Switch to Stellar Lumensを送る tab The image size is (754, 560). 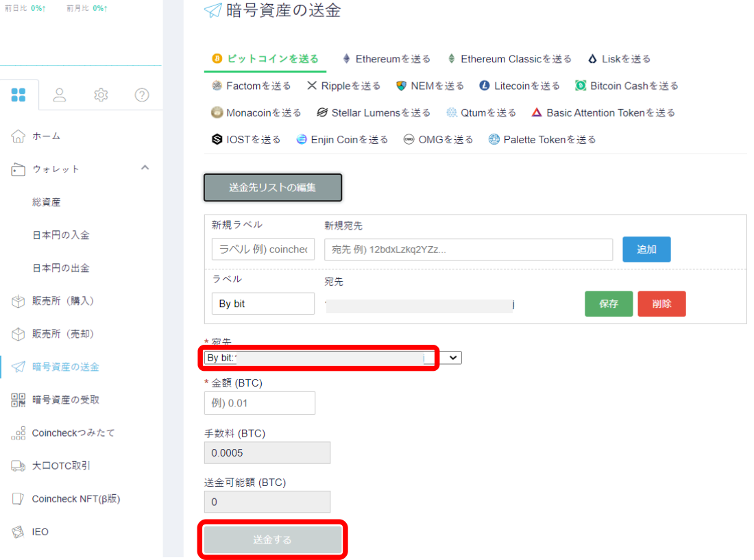click(374, 112)
